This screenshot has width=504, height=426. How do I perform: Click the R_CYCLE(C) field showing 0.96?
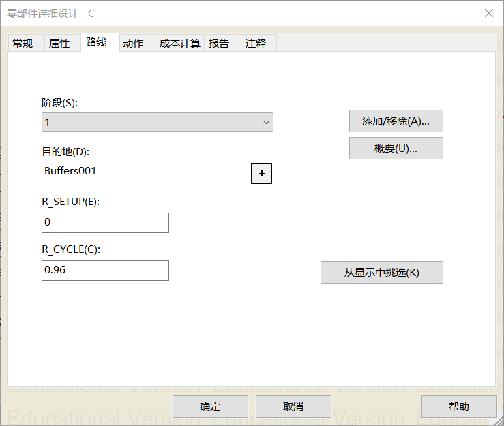[105, 271]
